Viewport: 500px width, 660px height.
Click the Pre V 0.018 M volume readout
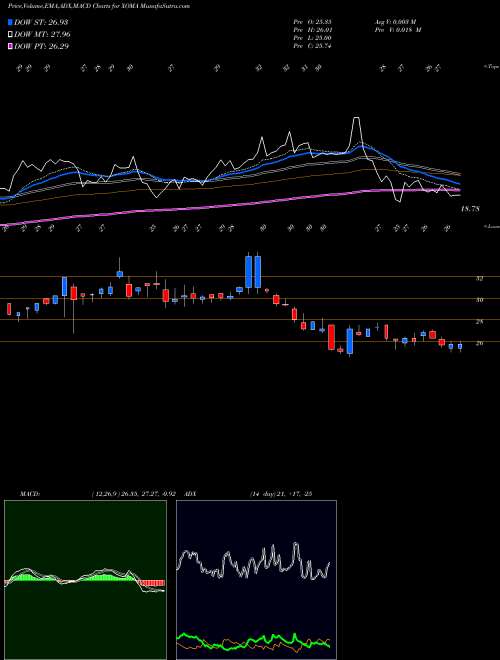397,30
